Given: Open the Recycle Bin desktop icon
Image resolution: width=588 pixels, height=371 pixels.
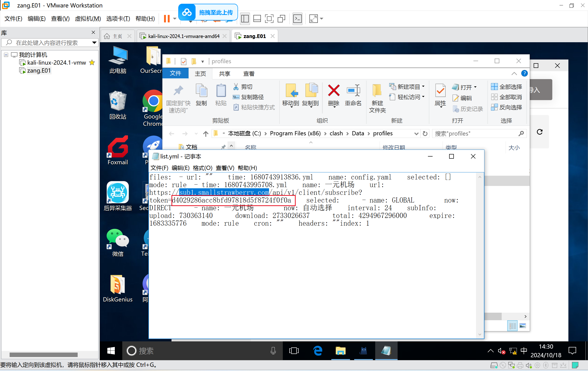Looking at the screenshot, I should [118, 105].
